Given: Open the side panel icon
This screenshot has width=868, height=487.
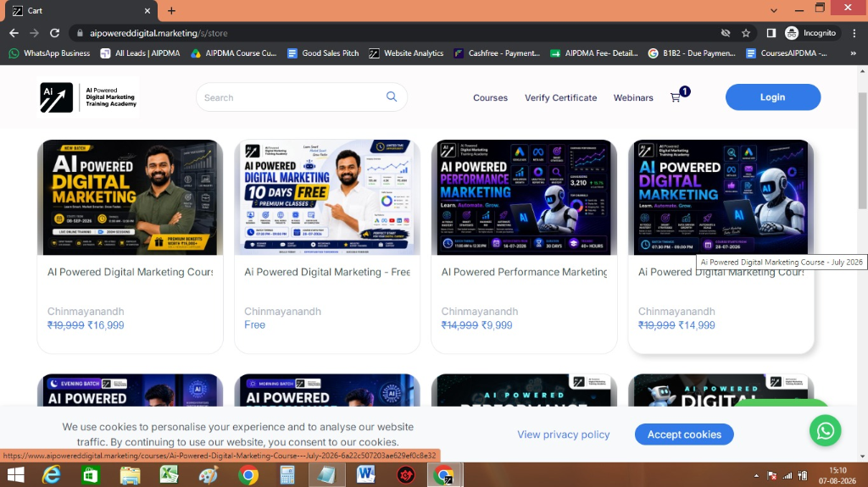Looking at the screenshot, I should coord(771,33).
